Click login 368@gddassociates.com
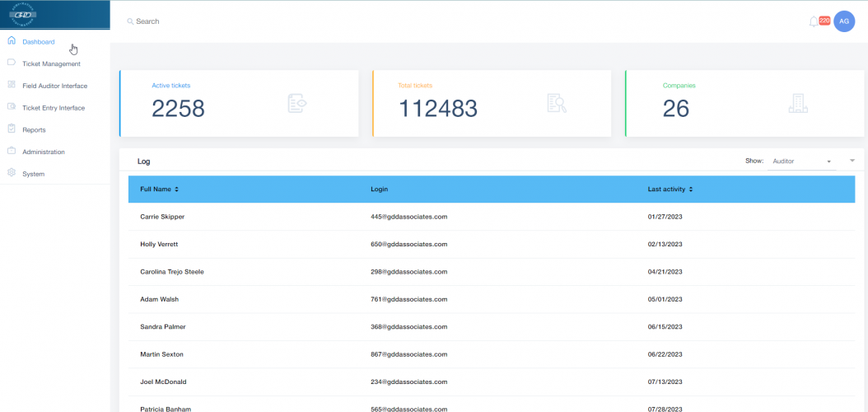The height and width of the screenshot is (412, 868). click(409, 327)
